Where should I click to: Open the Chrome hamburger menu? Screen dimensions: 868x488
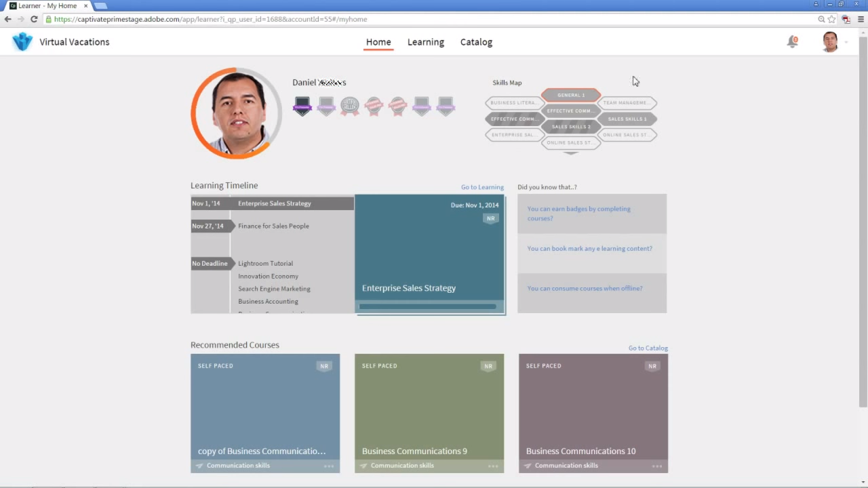(x=861, y=19)
